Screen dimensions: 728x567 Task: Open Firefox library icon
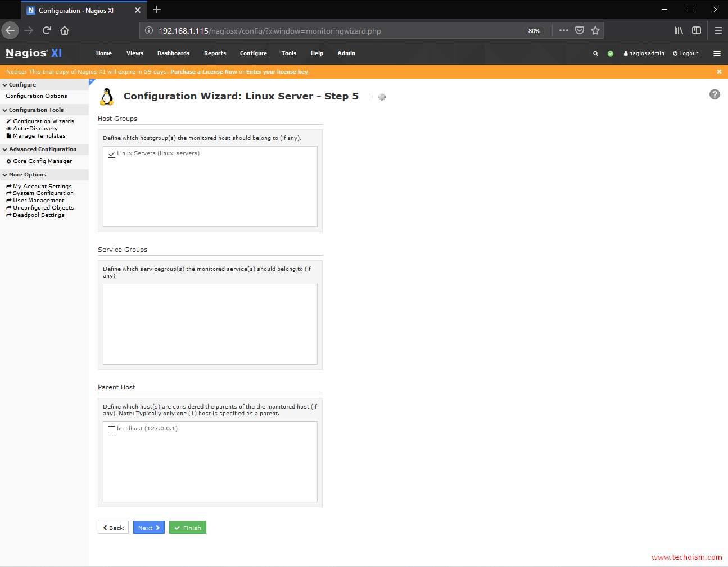679,30
